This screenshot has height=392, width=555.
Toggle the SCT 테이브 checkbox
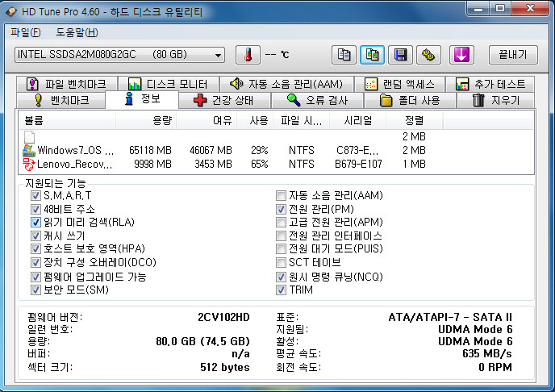(x=281, y=262)
